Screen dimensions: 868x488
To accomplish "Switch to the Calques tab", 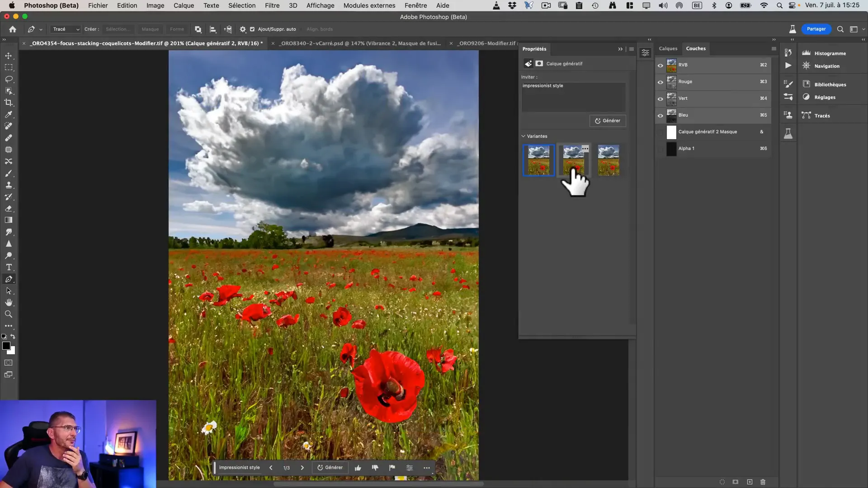I will coord(668,48).
